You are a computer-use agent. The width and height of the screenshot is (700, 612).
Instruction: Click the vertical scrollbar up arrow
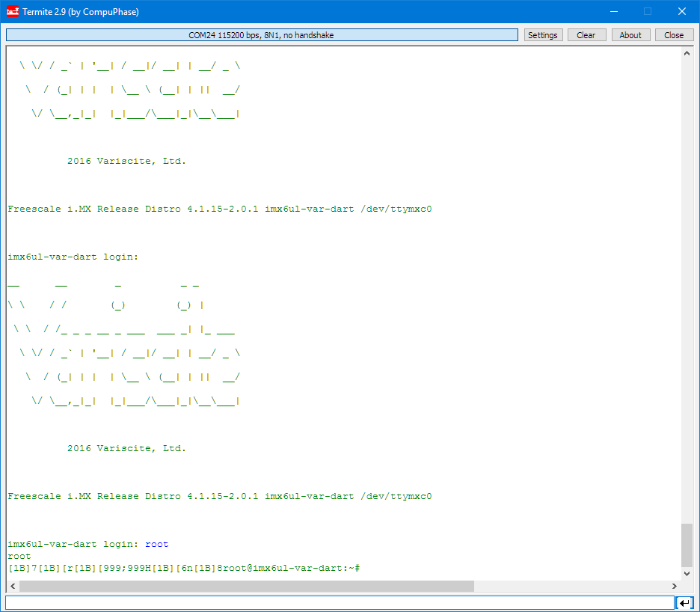687,54
